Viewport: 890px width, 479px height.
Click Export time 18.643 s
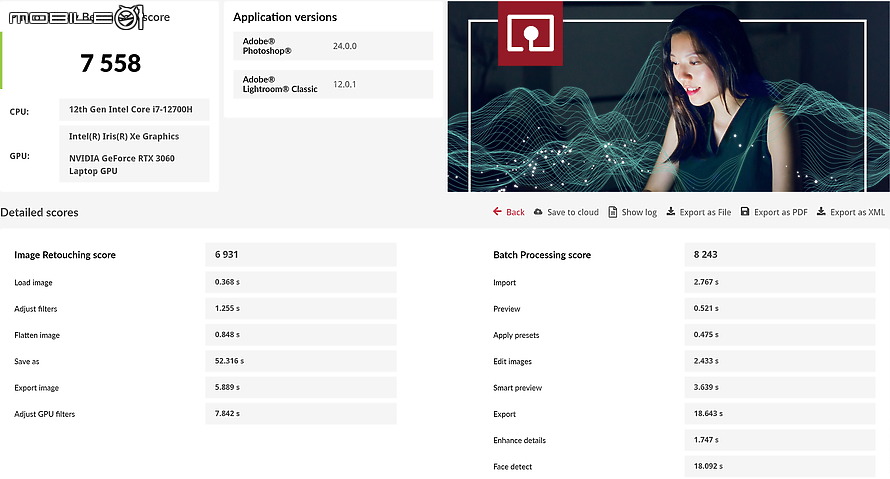pos(780,414)
